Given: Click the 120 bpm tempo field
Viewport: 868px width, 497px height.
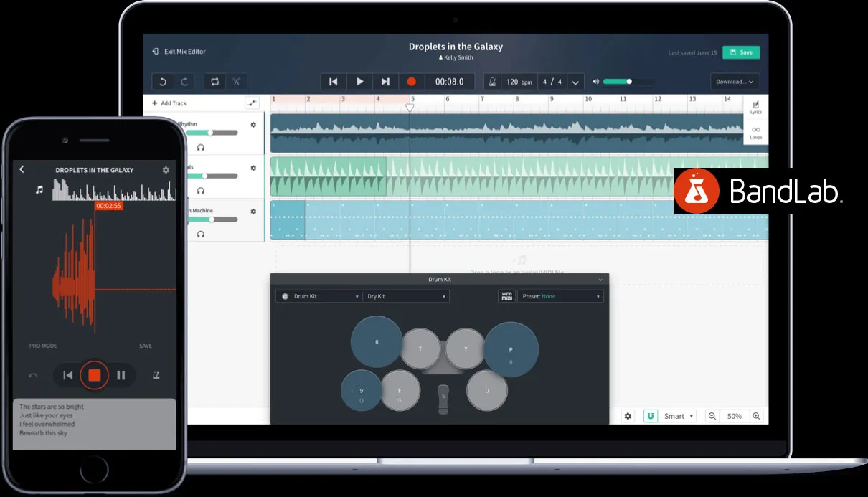Looking at the screenshot, I should click(x=519, y=82).
